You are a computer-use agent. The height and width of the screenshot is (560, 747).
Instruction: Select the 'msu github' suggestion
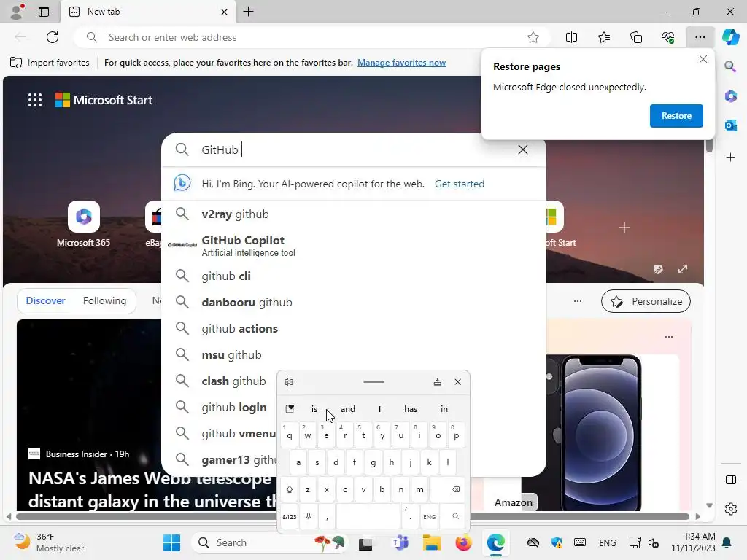[x=354, y=354]
